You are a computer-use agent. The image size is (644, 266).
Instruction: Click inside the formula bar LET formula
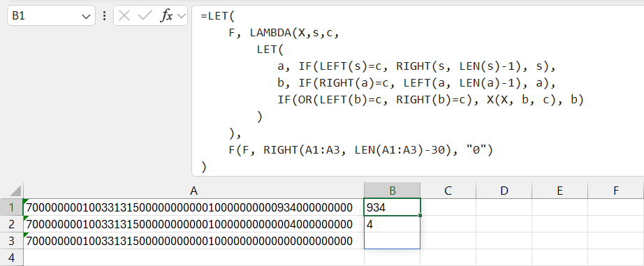[x=418, y=91]
